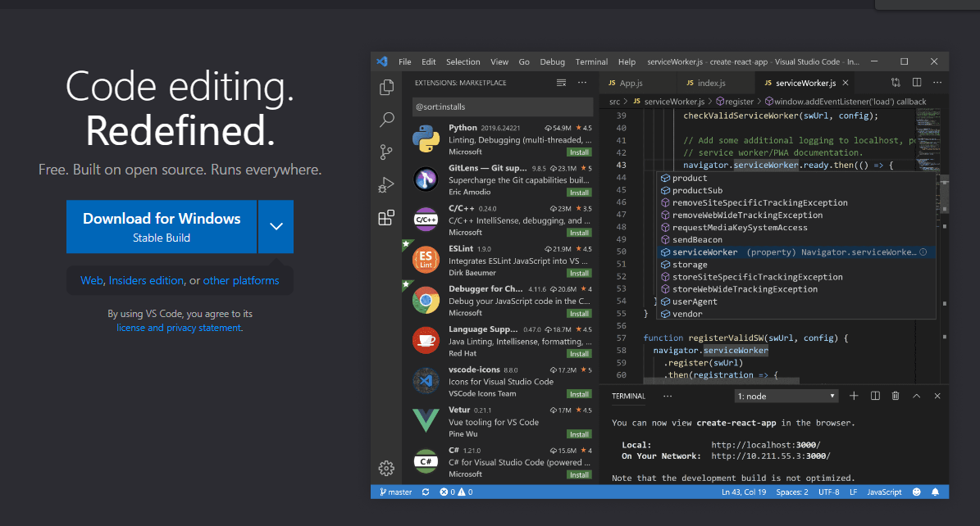Close the terminal panel with its X
980x526 pixels.
[x=937, y=396]
